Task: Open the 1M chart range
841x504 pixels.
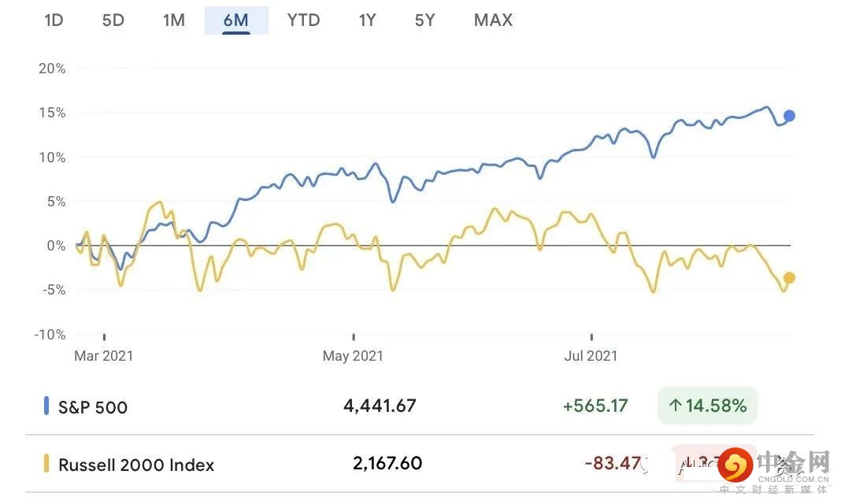Action: [174, 20]
